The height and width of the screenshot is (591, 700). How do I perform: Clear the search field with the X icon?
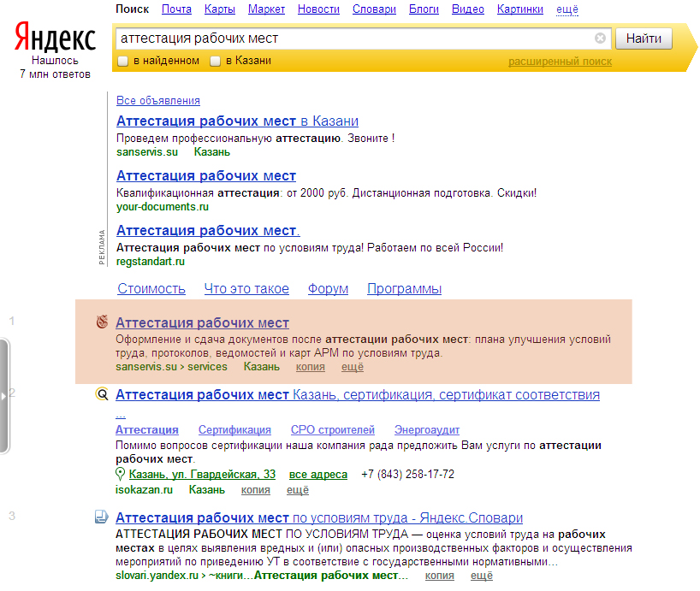click(600, 38)
